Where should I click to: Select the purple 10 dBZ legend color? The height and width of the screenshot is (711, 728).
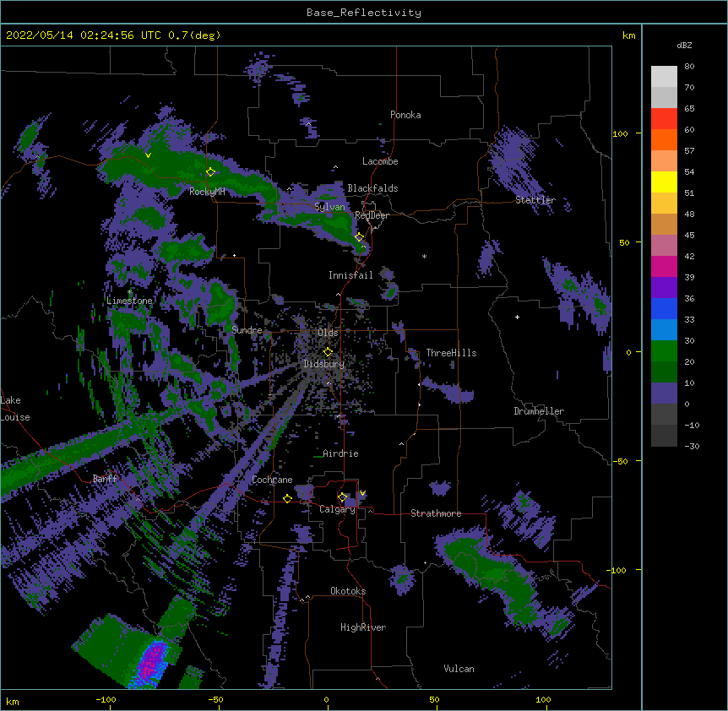point(664,393)
